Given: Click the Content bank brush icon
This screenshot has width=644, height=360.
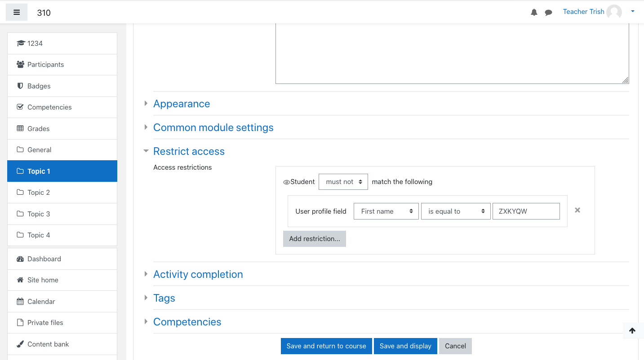Looking at the screenshot, I should coord(20,344).
